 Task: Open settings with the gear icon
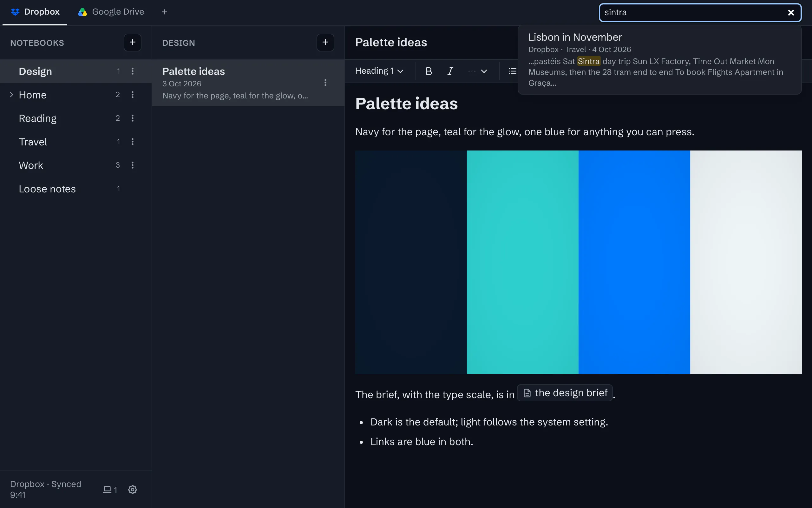[133, 490]
